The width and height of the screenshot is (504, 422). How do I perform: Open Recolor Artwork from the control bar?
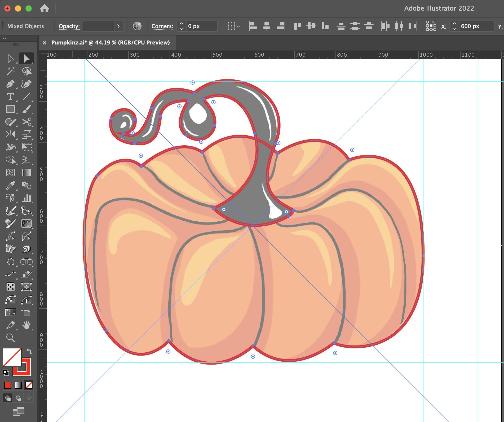pyautogui.click(x=137, y=26)
